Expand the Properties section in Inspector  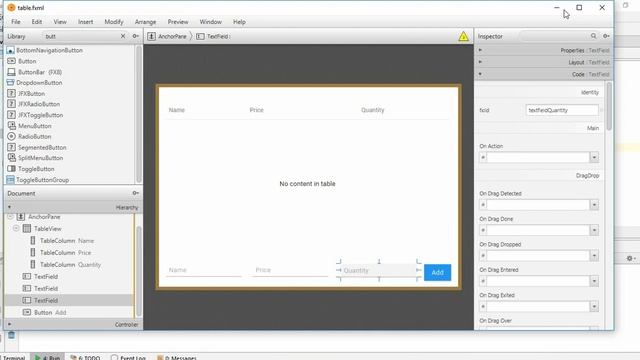544,50
